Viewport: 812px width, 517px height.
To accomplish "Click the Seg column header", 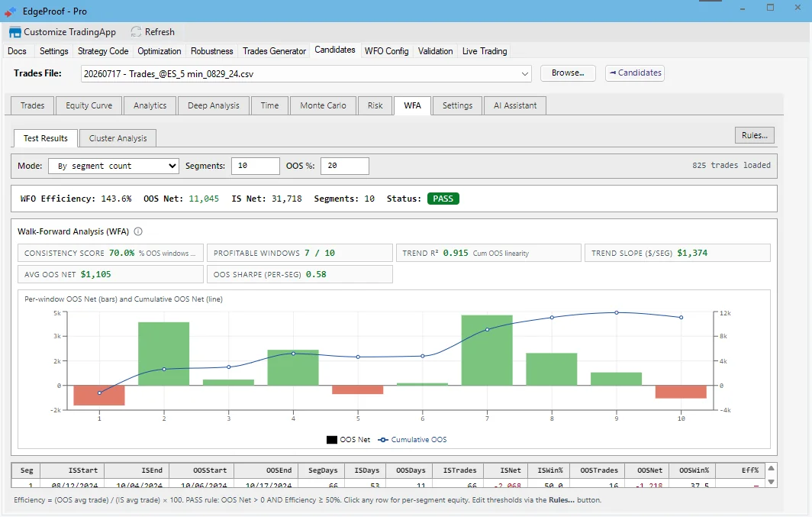I will (x=27, y=470).
